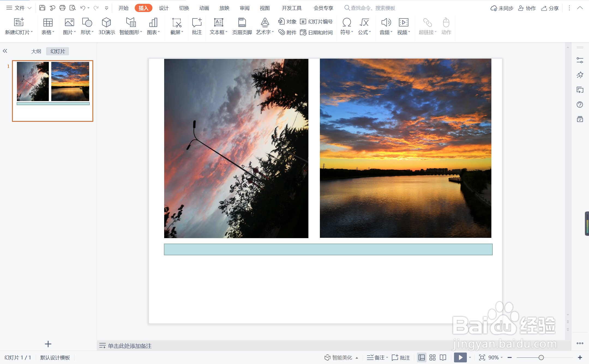Fit slide to window icon

click(482, 357)
